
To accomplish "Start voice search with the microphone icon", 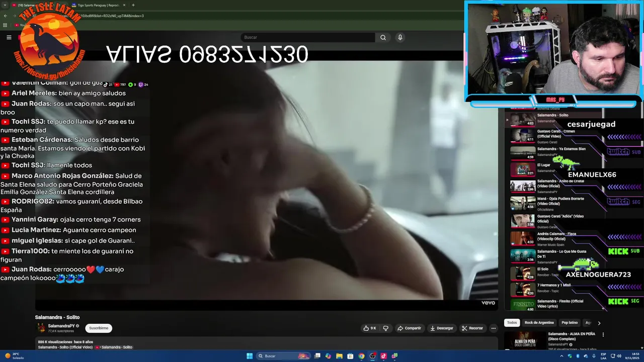I will point(400,37).
